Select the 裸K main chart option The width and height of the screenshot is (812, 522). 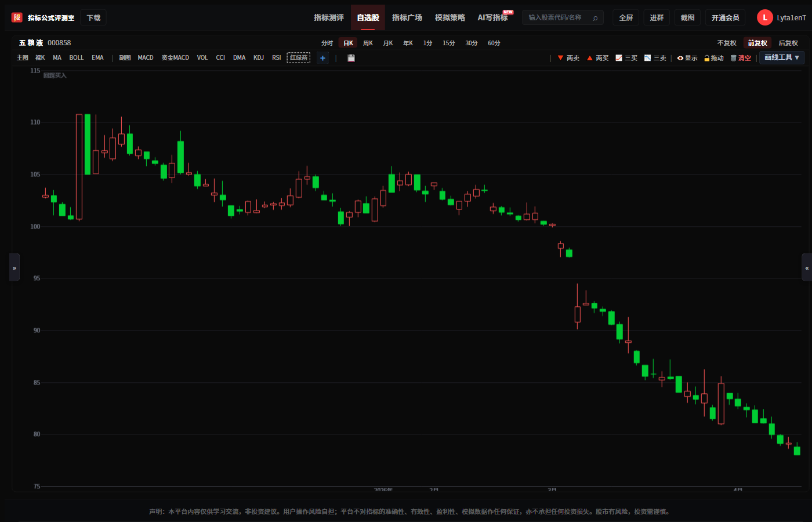40,57
